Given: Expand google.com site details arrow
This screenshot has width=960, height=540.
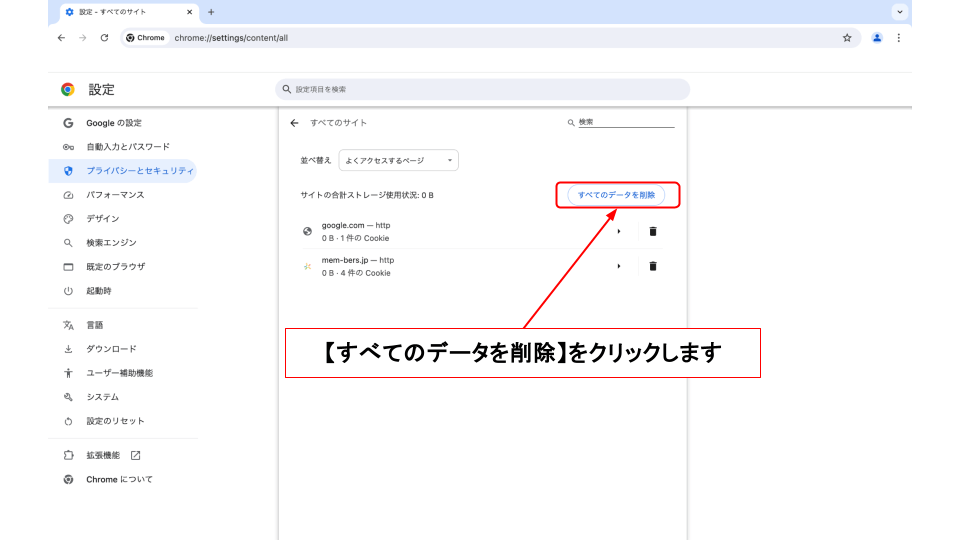Looking at the screenshot, I should pos(618,231).
